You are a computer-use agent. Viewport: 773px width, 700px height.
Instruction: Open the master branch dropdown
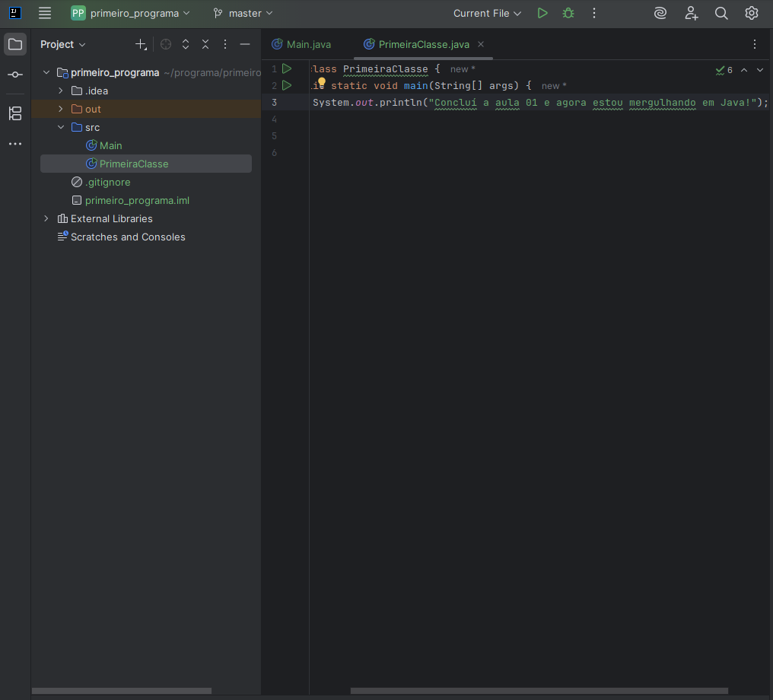point(243,13)
